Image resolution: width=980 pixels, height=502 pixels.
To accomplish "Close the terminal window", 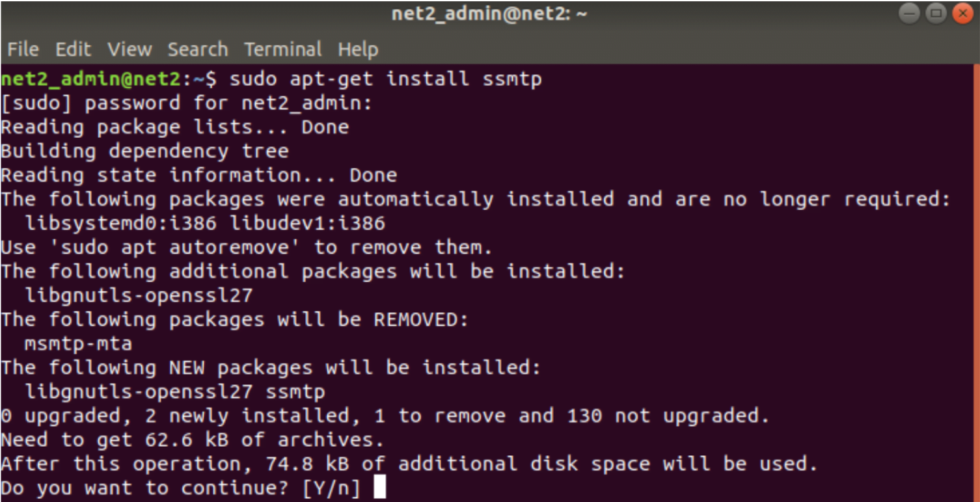I will tap(962, 14).
